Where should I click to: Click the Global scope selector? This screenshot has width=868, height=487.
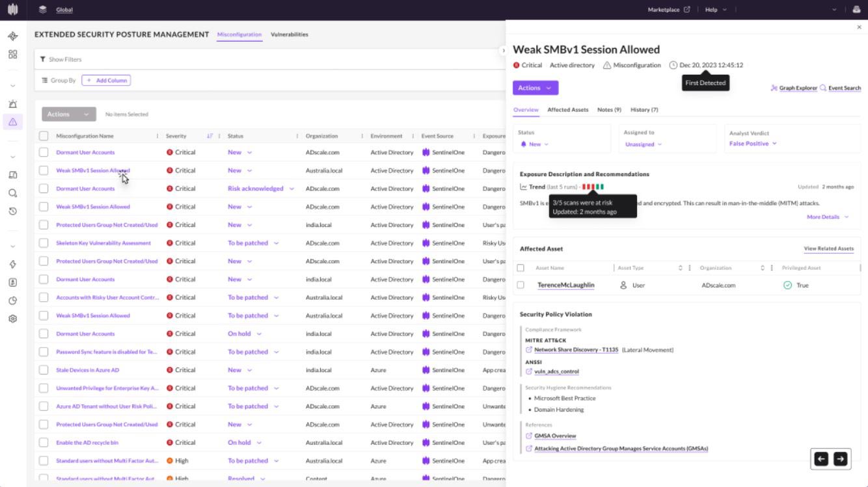click(64, 10)
